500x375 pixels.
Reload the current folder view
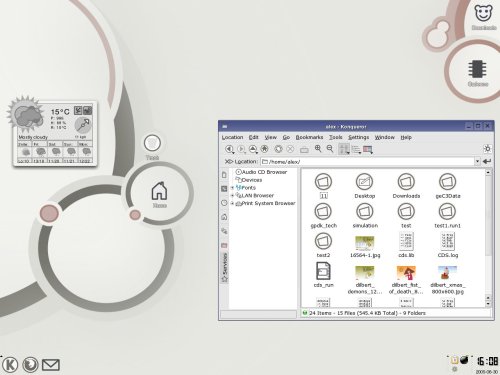pos(278,149)
